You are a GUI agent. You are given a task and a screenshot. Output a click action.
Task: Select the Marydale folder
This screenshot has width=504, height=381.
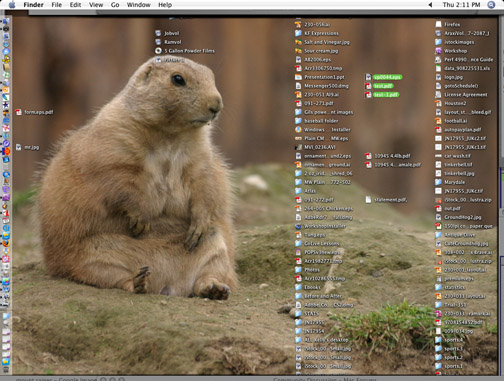tap(438, 182)
